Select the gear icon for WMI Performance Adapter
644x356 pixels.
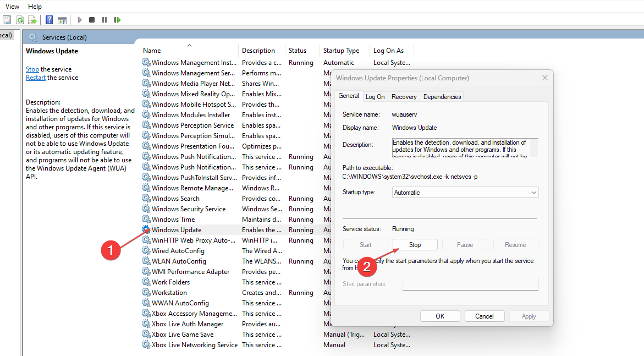pos(146,272)
